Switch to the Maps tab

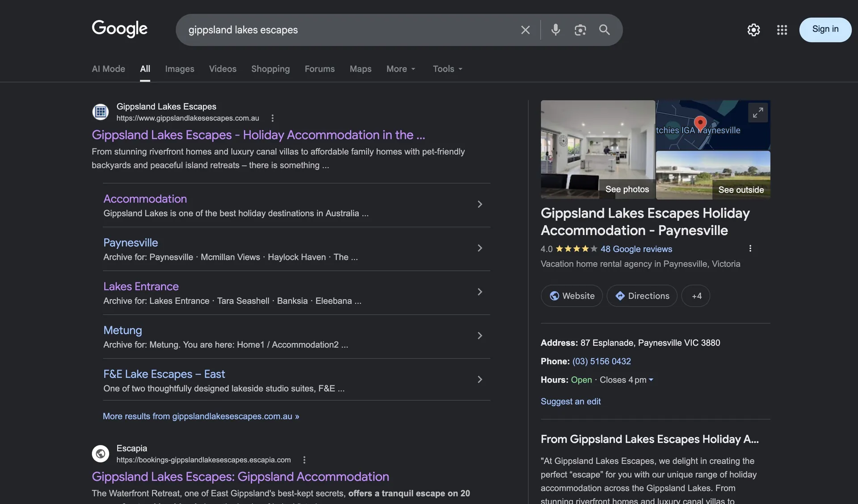click(x=360, y=69)
